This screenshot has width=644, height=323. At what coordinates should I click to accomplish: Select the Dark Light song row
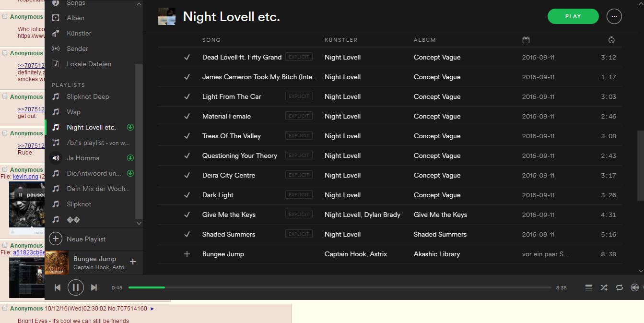(x=390, y=195)
